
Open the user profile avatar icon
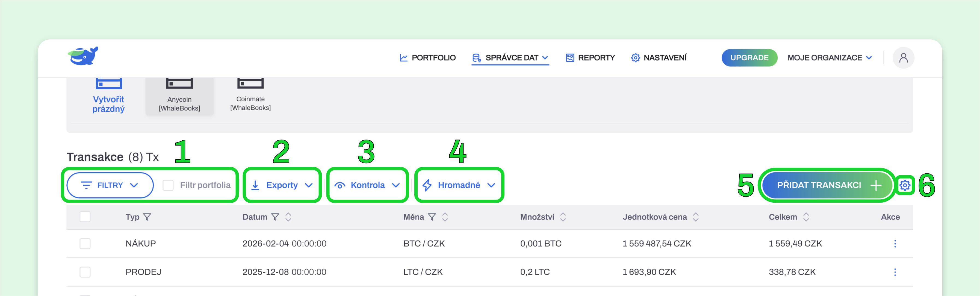pos(903,58)
